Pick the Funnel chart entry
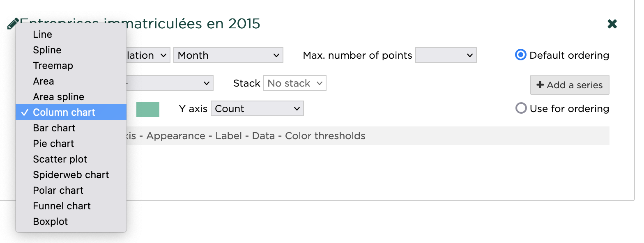This screenshot has height=243, width=644. (x=62, y=206)
